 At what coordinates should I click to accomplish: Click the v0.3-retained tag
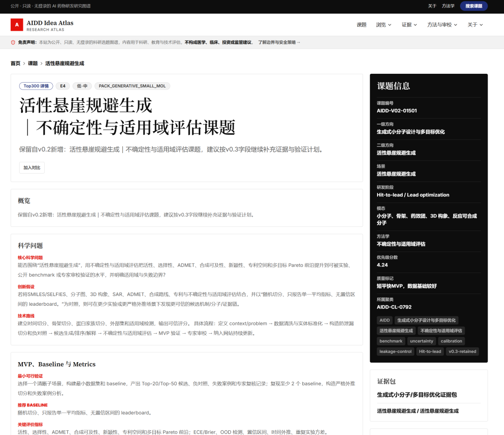click(x=462, y=352)
